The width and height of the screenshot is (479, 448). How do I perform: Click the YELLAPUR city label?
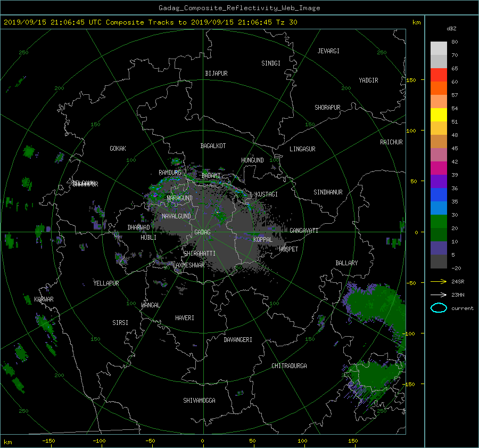106,283
